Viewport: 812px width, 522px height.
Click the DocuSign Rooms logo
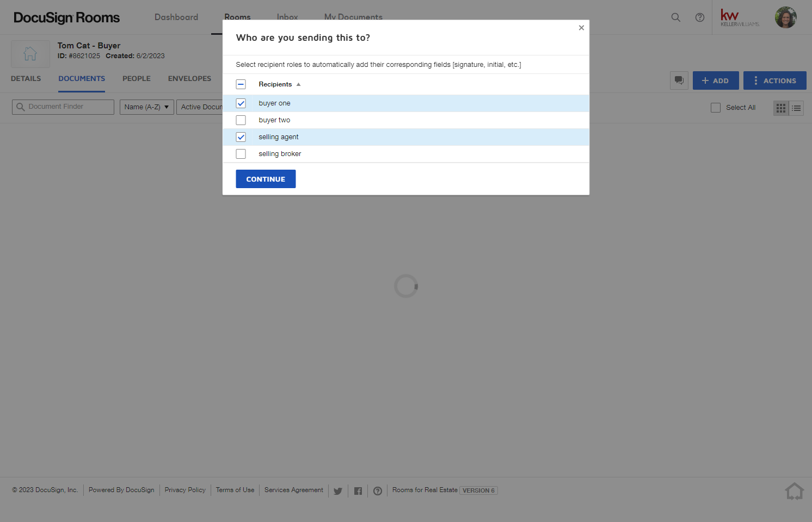point(66,17)
